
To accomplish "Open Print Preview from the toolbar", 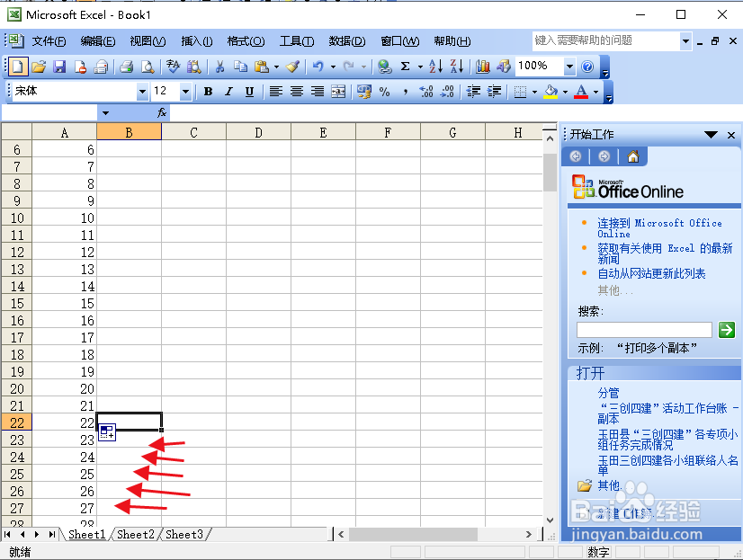I will pos(148,67).
